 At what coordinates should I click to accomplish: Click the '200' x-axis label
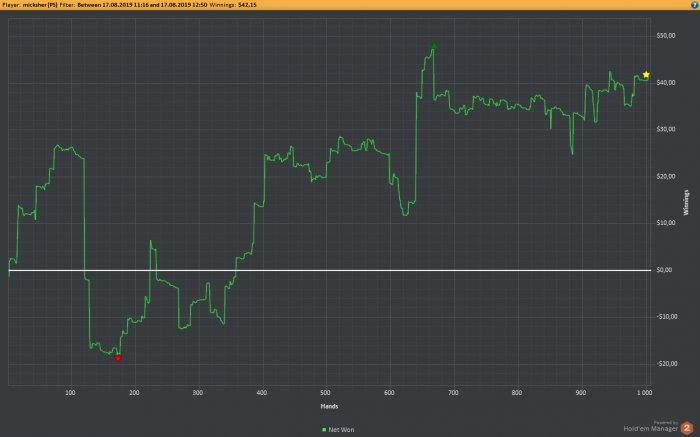click(134, 393)
